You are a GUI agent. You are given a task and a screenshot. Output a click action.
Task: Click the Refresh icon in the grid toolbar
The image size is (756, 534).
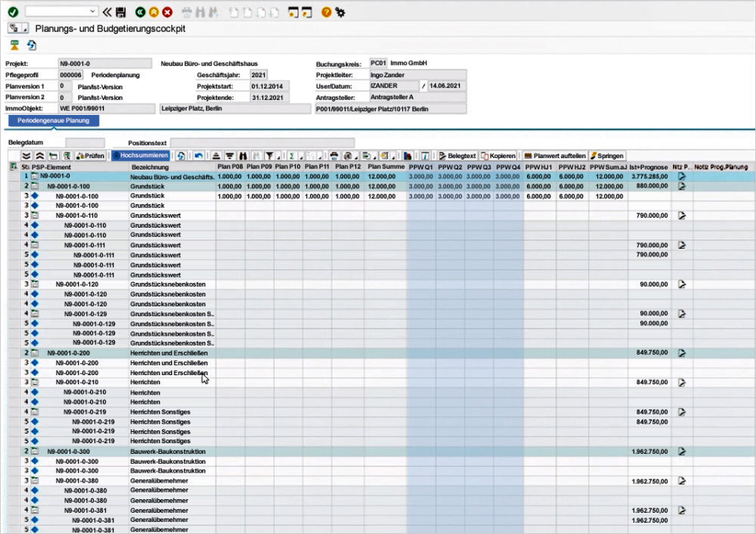(181, 155)
